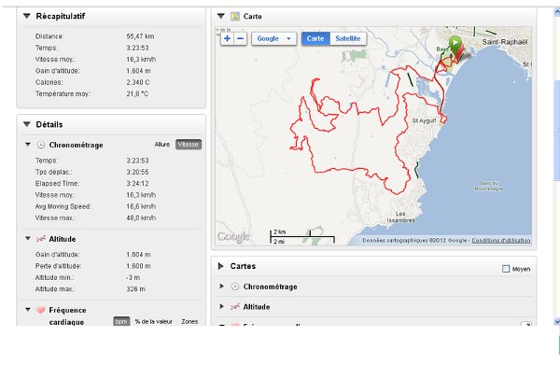
Task: Select Zones heart rate display mode
Action: (189, 321)
